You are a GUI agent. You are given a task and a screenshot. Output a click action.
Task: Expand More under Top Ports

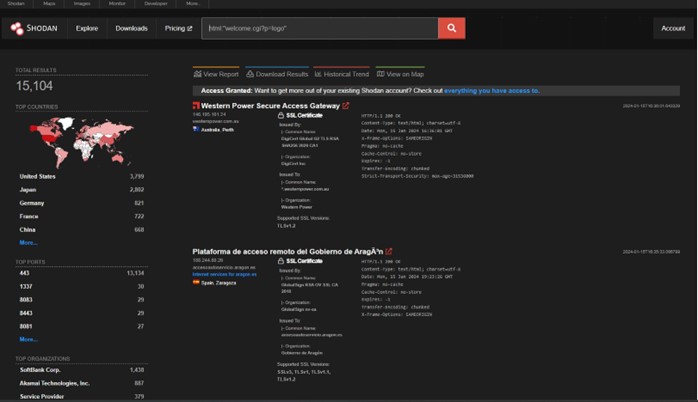(28, 339)
